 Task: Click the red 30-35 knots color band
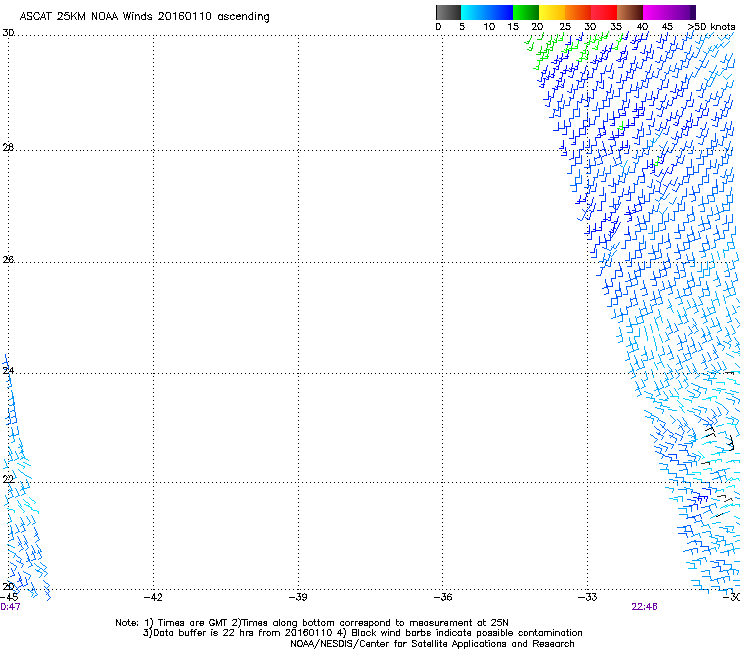pyautogui.click(x=604, y=12)
